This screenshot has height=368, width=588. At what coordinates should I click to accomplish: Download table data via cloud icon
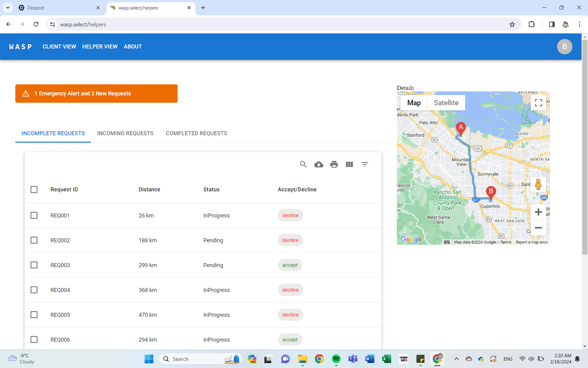click(318, 164)
